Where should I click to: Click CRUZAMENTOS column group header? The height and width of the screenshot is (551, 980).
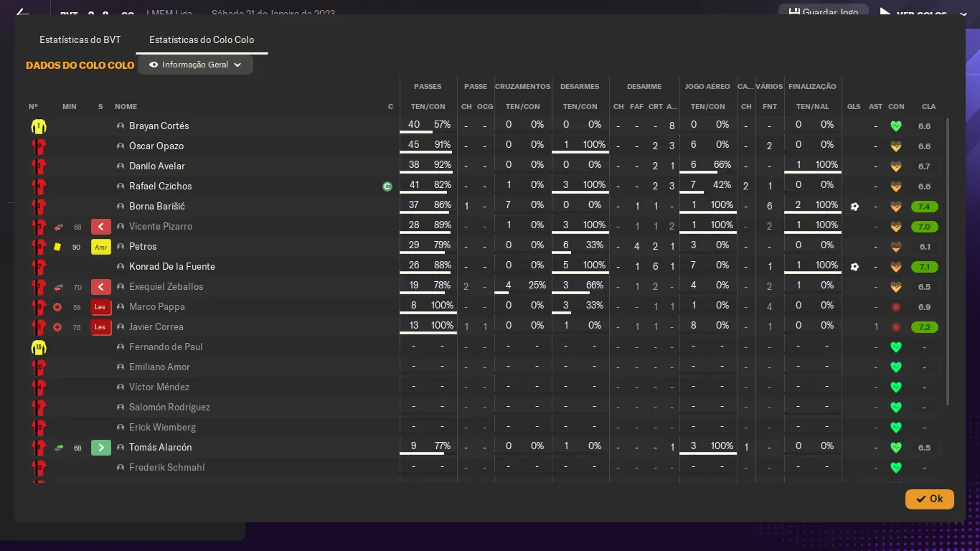(523, 87)
